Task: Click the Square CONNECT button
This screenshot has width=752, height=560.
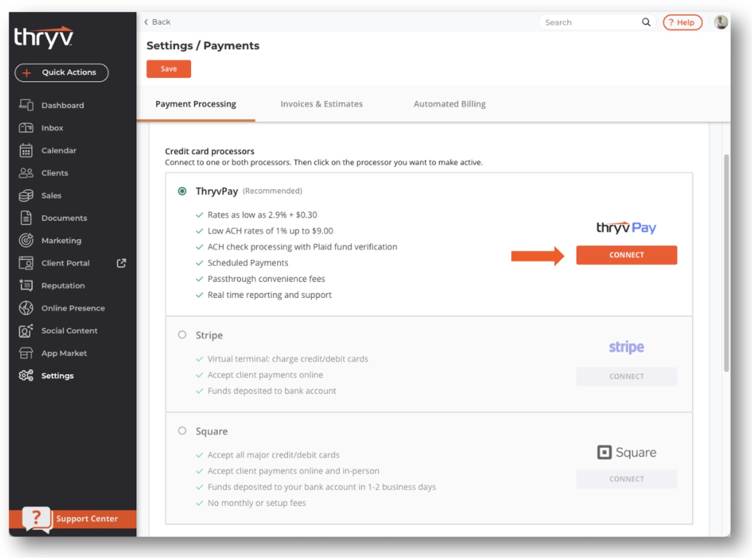Action: coord(626,479)
